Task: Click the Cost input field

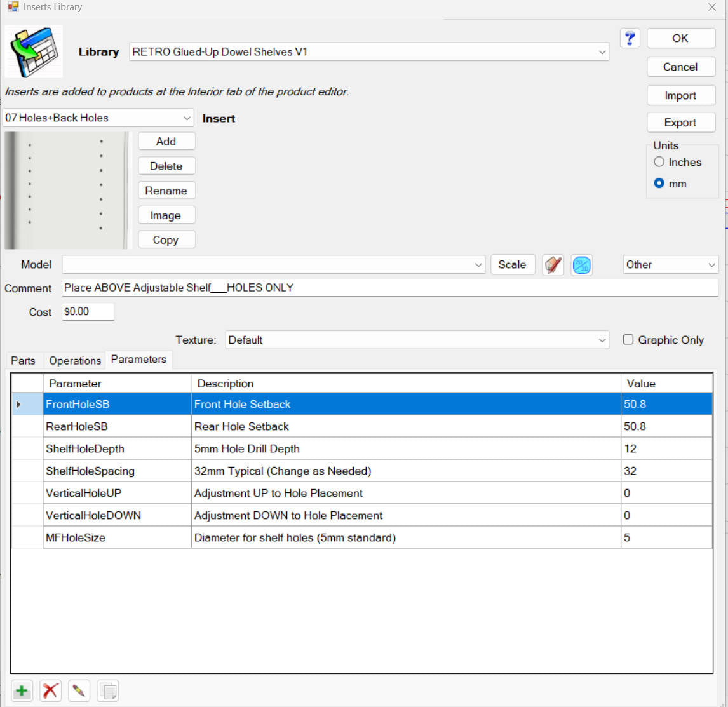Action: click(x=88, y=311)
